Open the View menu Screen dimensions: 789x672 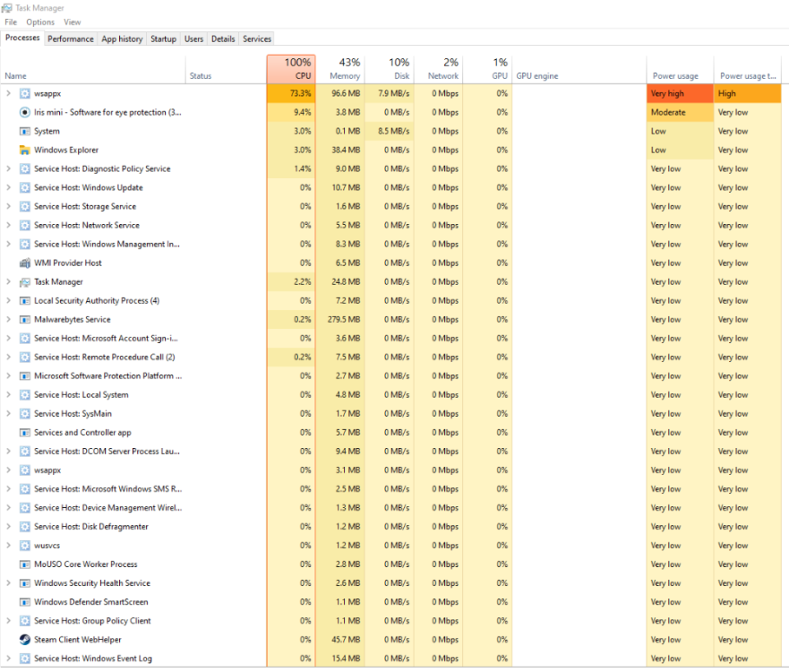pyautogui.click(x=72, y=22)
